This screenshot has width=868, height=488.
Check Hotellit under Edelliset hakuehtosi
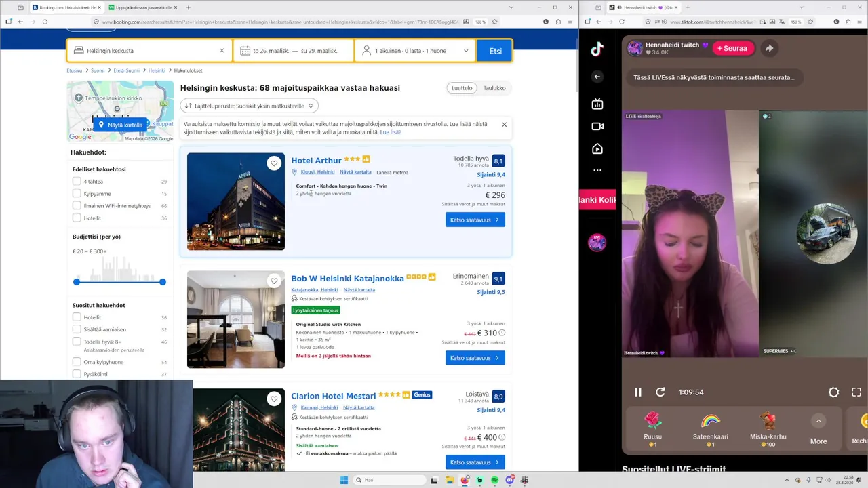77,218
